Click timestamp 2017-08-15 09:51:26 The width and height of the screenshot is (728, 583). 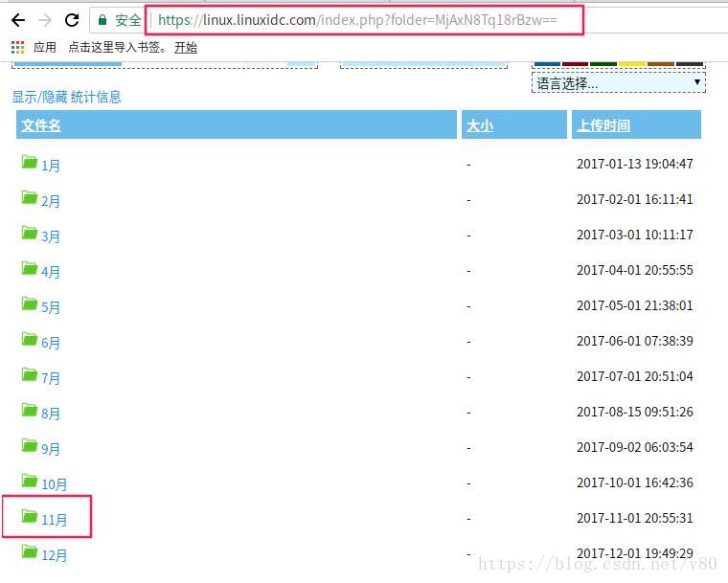[635, 412]
